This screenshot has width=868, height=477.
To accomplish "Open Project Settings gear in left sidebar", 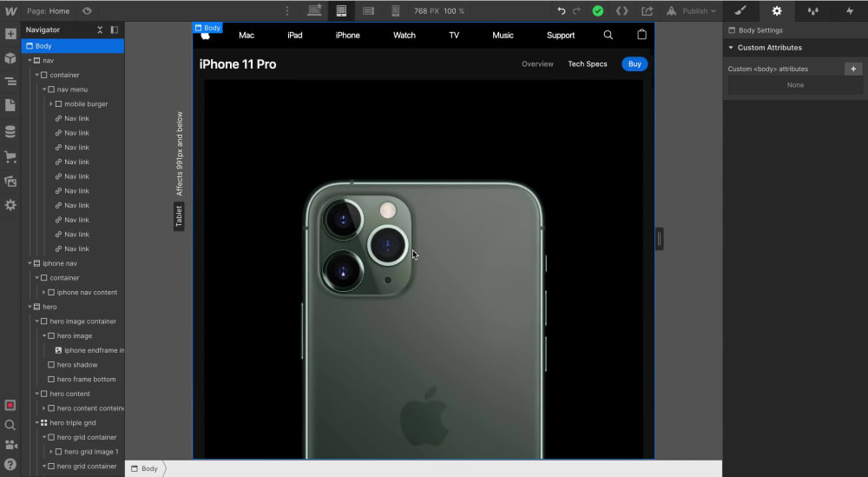I will [x=10, y=205].
